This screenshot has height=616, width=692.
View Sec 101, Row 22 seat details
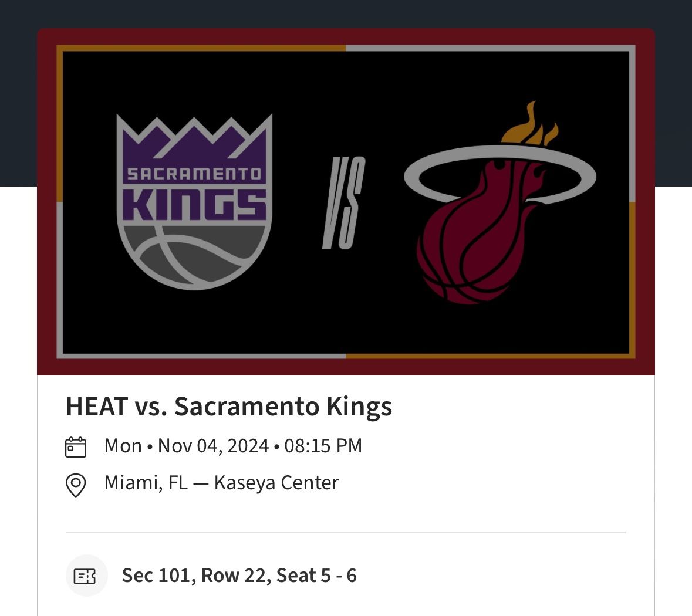239,576
